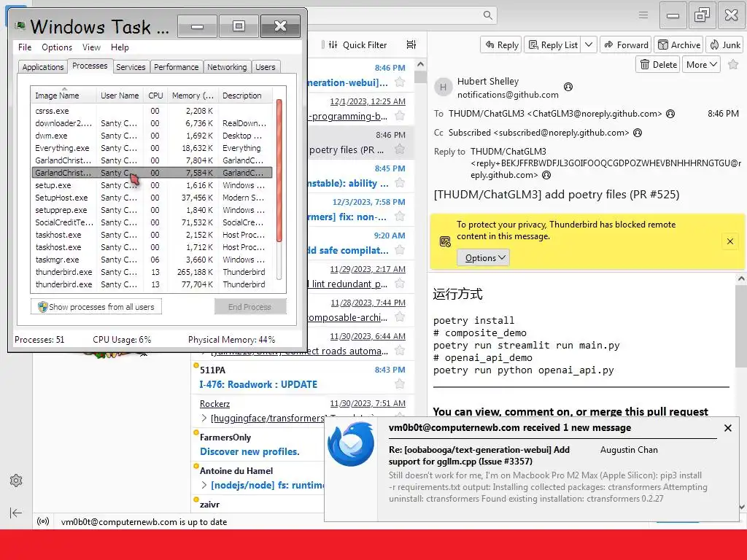The width and height of the screenshot is (747, 560).
Task: Open Task Manager Help menu
Action: 120,47
